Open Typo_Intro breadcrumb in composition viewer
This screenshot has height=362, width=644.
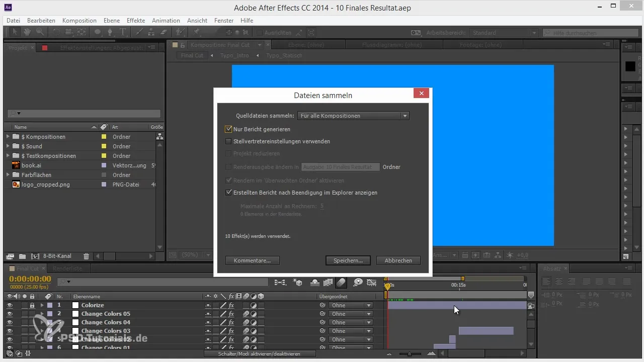tap(234, 55)
